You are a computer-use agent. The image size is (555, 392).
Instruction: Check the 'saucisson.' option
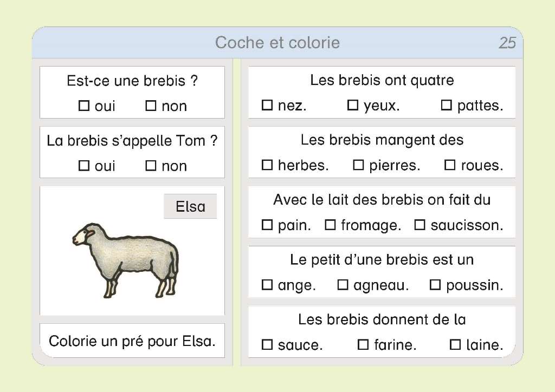coord(420,225)
